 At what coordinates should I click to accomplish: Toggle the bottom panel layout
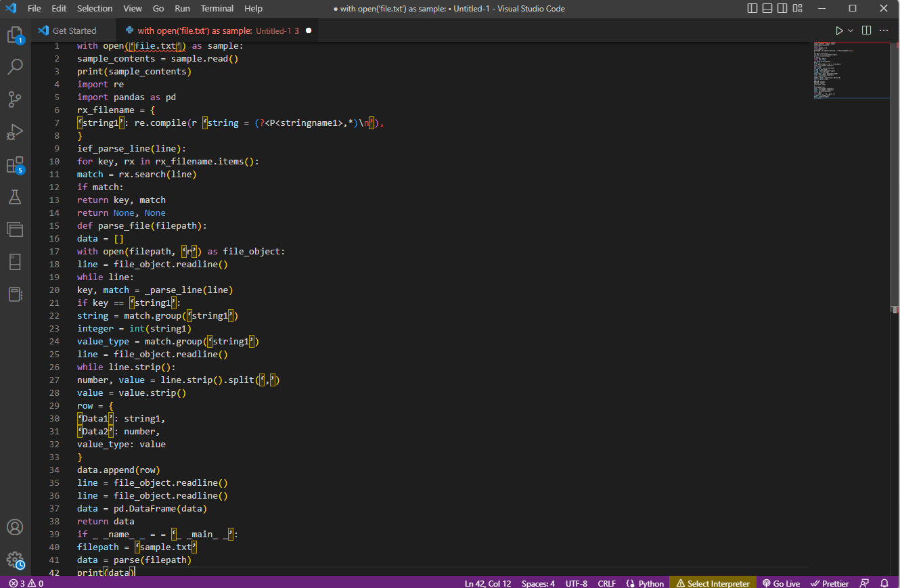[767, 9]
